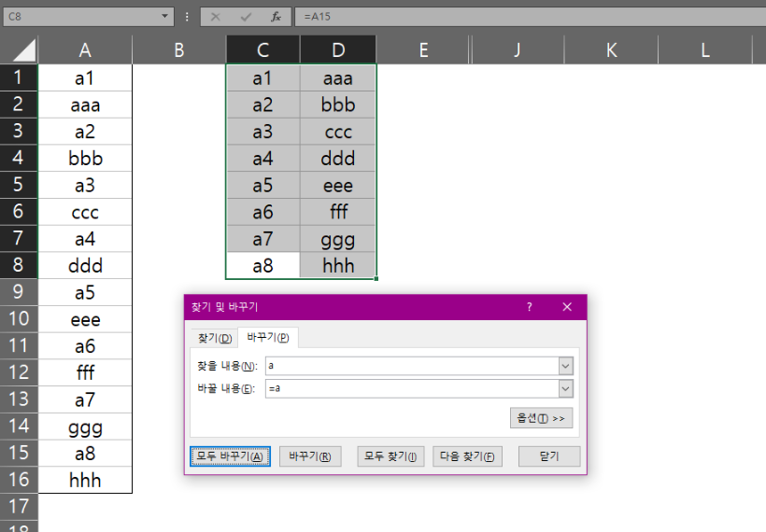Click cell C1 containing a1
The height and width of the screenshot is (532, 766).
[x=262, y=78]
